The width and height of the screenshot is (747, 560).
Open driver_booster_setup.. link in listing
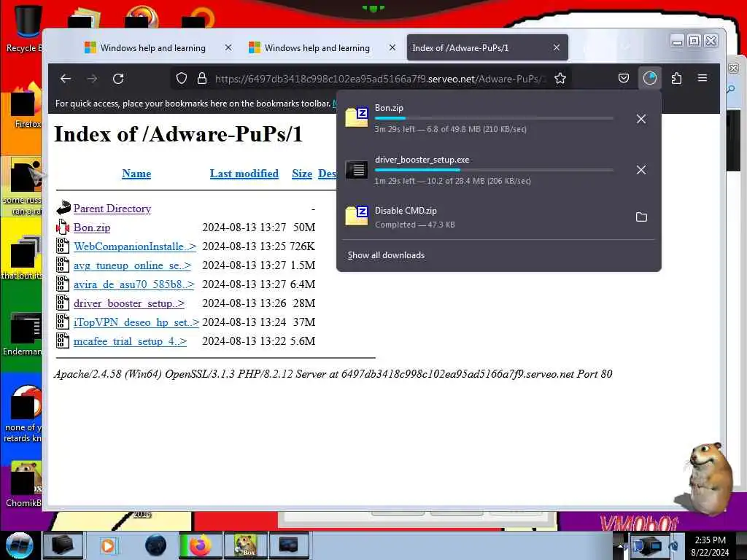pos(128,304)
